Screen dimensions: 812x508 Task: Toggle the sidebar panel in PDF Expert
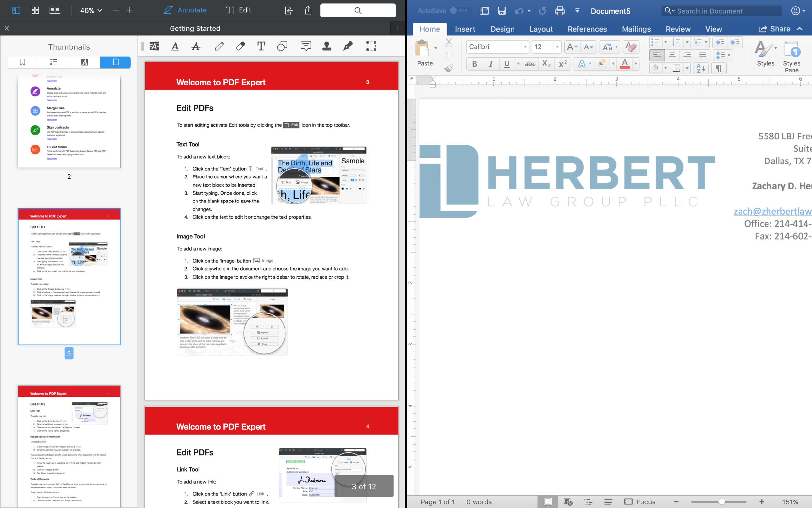[x=16, y=10]
